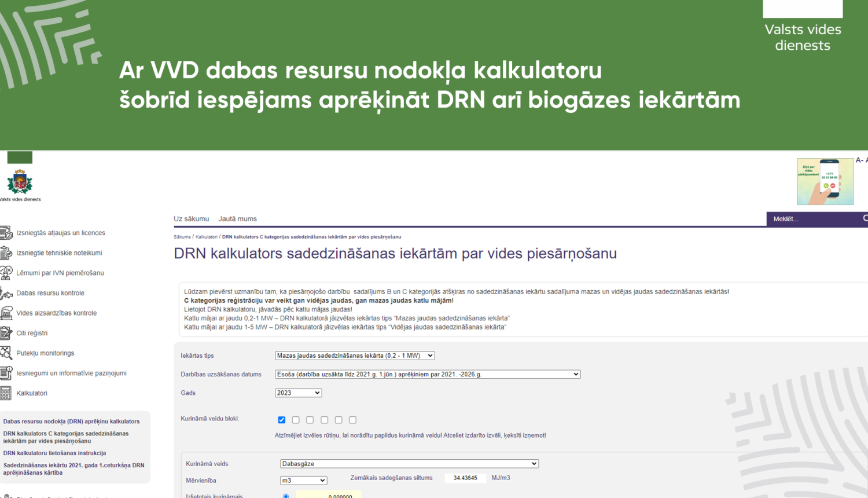868x498 pixels.
Task: Open Putekļu monitorings using its magnifier icon
Action: pos(8,353)
